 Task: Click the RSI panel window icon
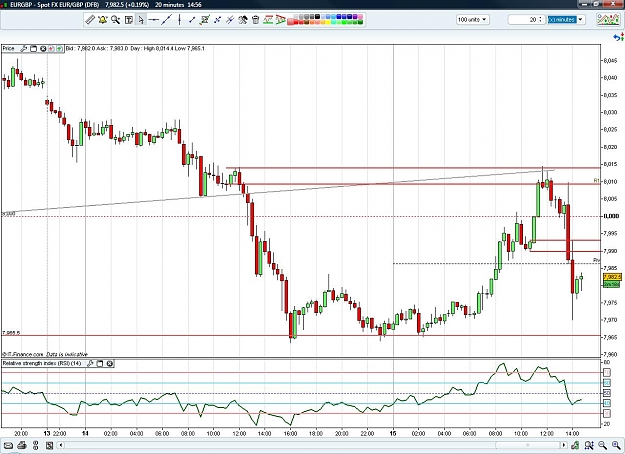tap(100, 363)
